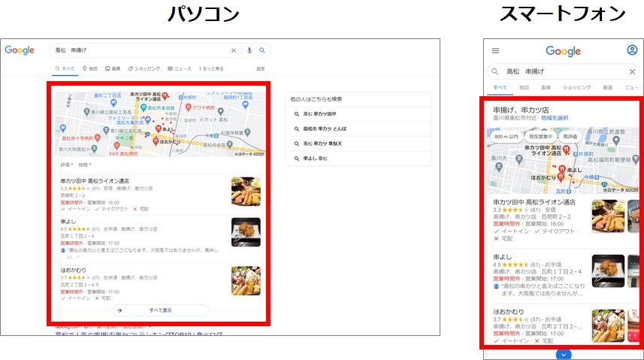Click the magnifier icon in smartphone search box
The width and height of the screenshot is (644, 360).
[x=495, y=71]
